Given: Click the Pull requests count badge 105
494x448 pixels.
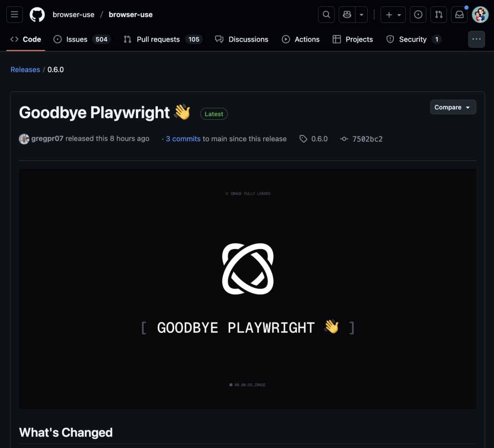Looking at the screenshot, I should [x=194, y=39].
